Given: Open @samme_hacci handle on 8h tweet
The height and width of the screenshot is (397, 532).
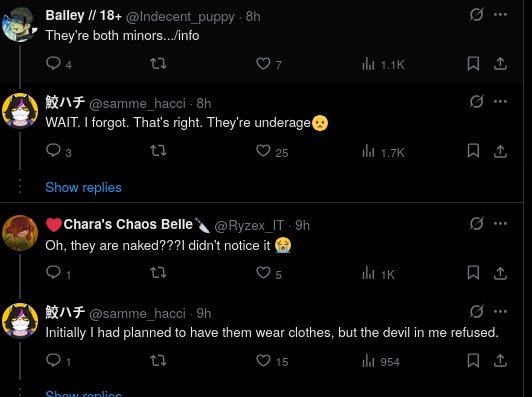Looking at the screenshot, I should tap(137, 103).
